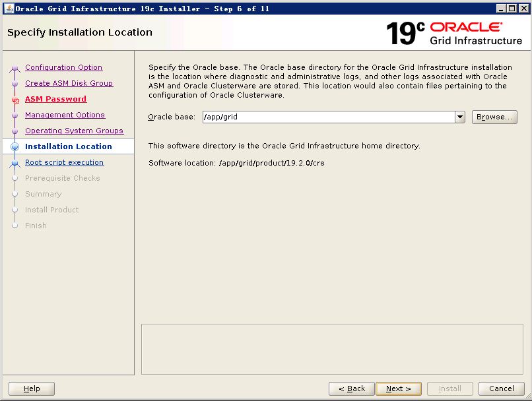Click the Installation Location current-step bullet icon
The image size is (532, 401).
pyautogui.click(x=15, y=146)
